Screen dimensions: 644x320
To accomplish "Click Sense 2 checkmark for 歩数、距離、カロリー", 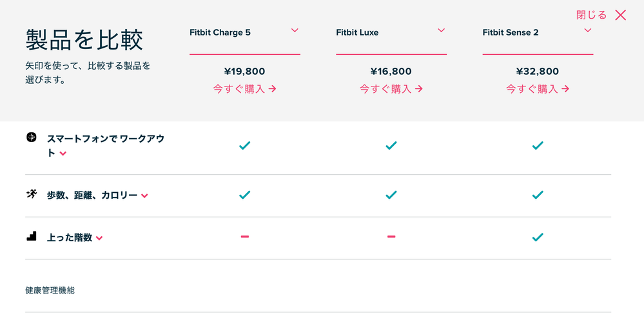I will pos(538,195).
